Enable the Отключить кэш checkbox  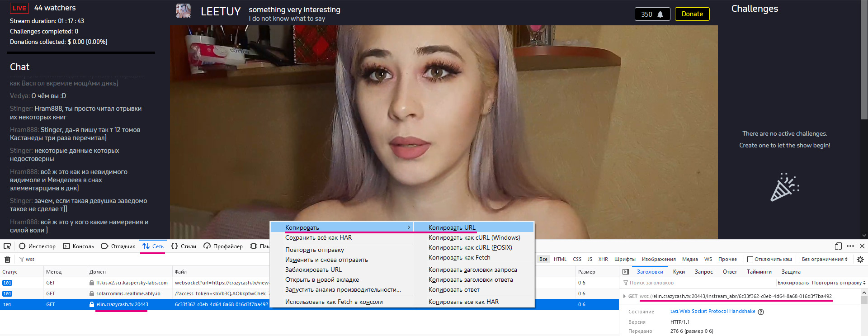(x=750, y=260)
